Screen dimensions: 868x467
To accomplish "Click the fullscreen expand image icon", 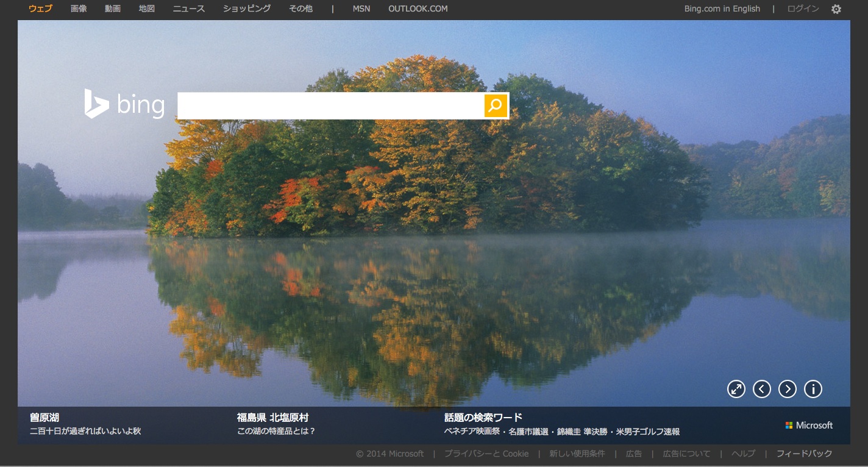I will tap(736, 389).
